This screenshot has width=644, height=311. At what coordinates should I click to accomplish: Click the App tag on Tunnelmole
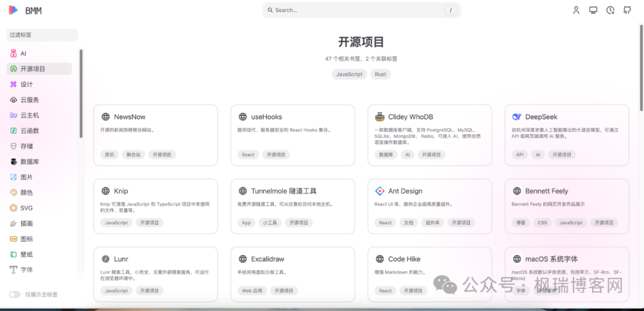point(246,223)
